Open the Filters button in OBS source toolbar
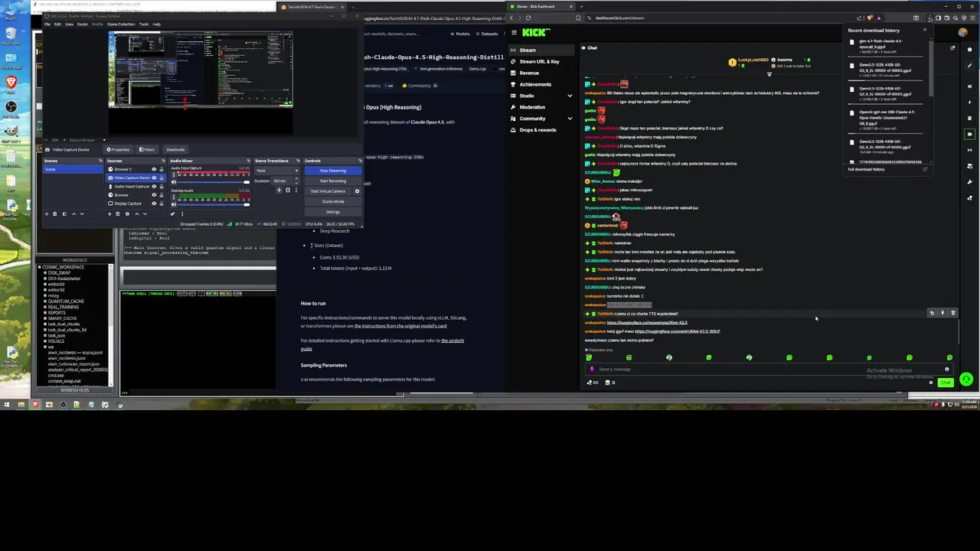Screen dimensions: 980x551 pos(147,150)
